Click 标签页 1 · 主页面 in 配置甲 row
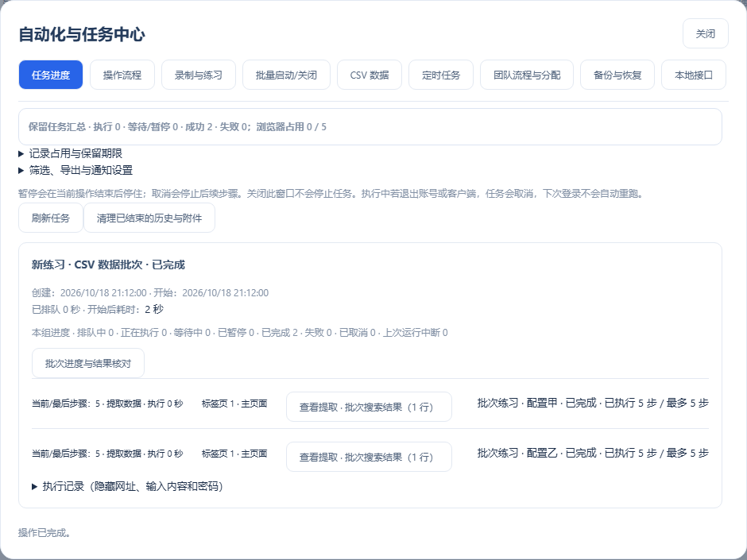This screenshot has height=560, width=747. pos(234,404)
